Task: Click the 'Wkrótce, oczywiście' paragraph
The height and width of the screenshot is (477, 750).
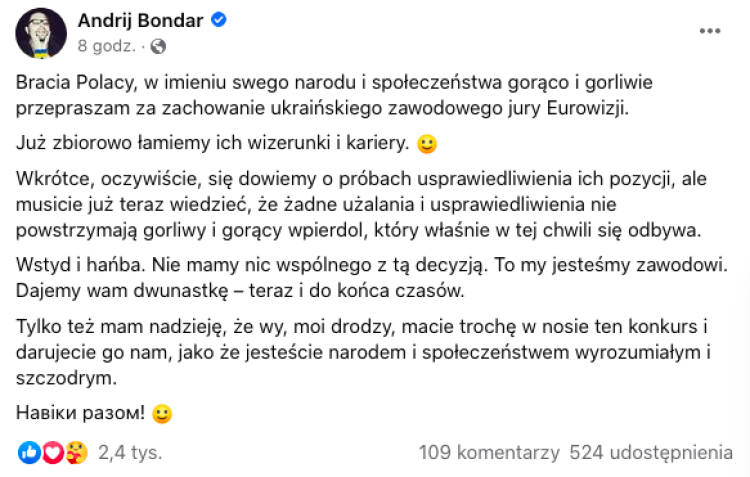Action: click(x=361, y=204)
